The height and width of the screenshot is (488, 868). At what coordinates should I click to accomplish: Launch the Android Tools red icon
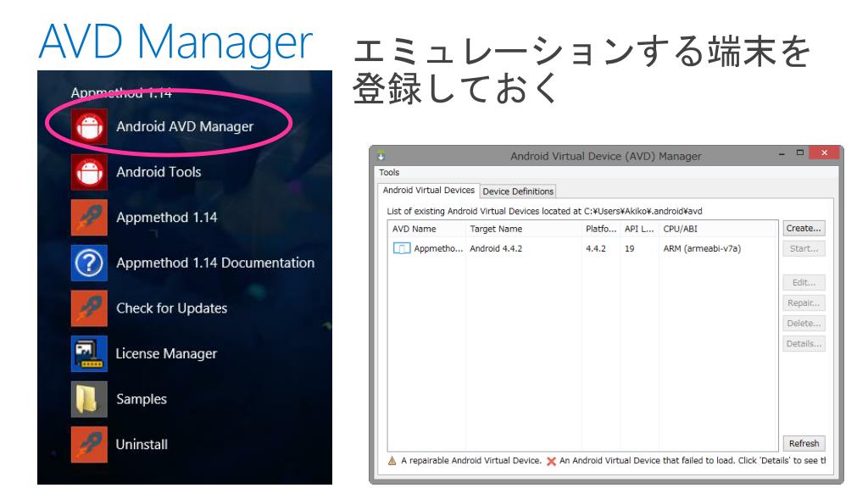pyautogui.click(x=89, y=172)
